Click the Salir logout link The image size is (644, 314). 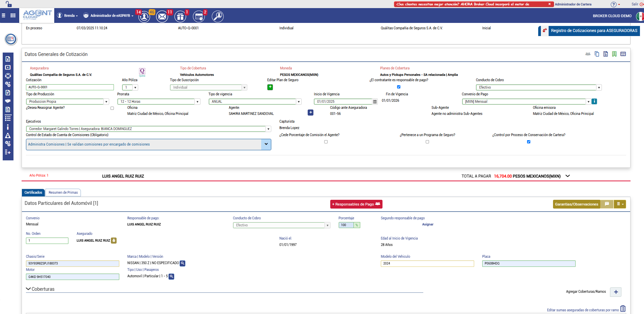pos(637,4)
